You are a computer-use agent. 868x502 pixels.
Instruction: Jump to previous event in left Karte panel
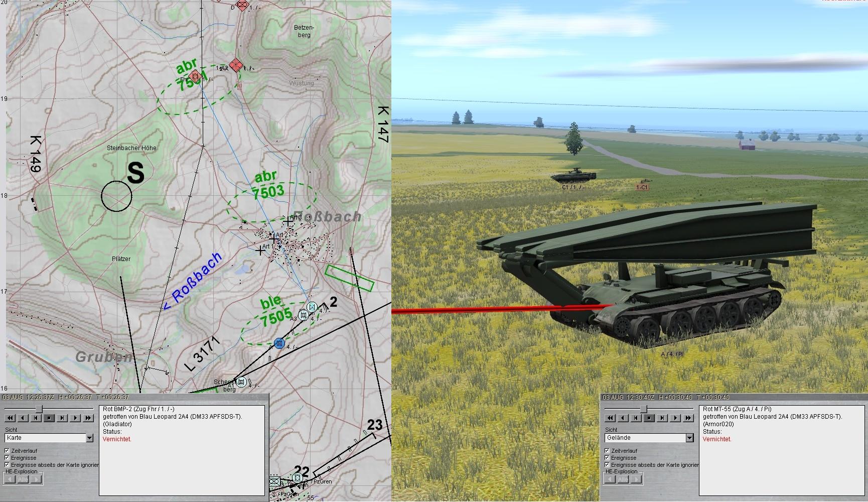click(x=36, y=418)
